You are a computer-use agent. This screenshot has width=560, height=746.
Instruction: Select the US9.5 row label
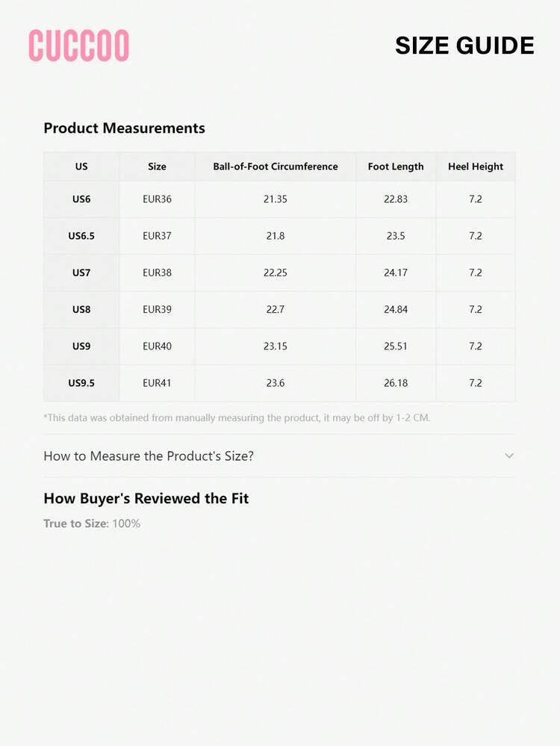[81, 383]
